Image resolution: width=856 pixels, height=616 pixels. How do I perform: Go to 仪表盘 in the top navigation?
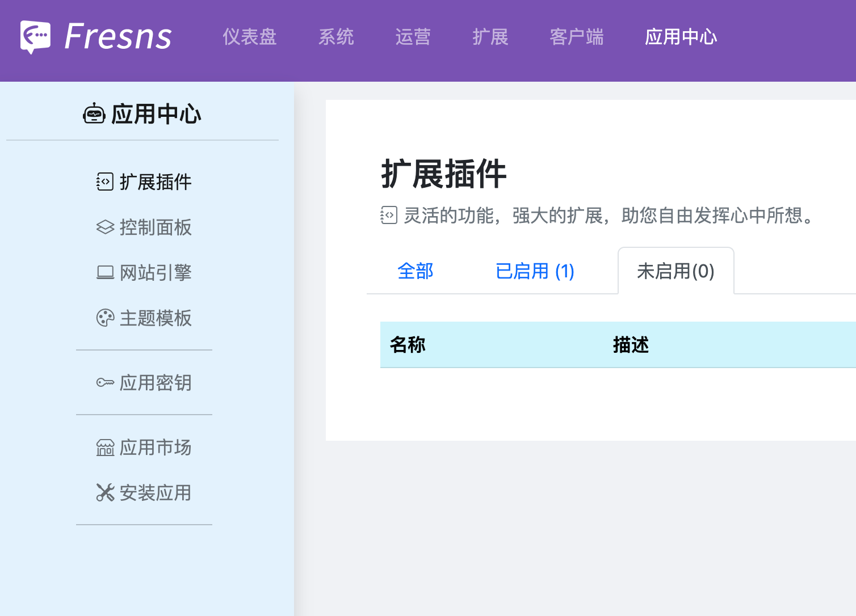[249, 37]
